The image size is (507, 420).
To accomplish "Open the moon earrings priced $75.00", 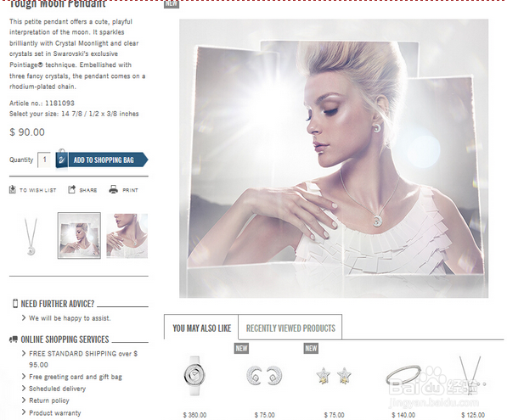I will (264, 376).
